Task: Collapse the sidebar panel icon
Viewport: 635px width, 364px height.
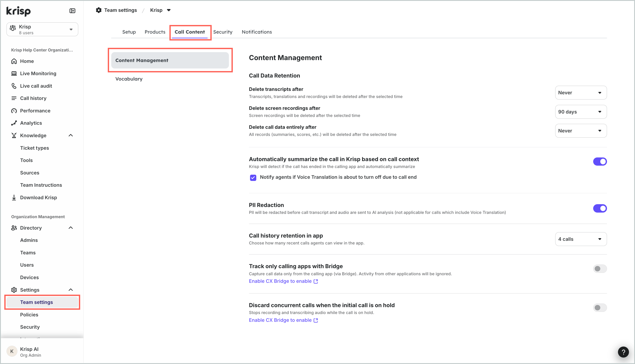Action: [x=72, y=11]
